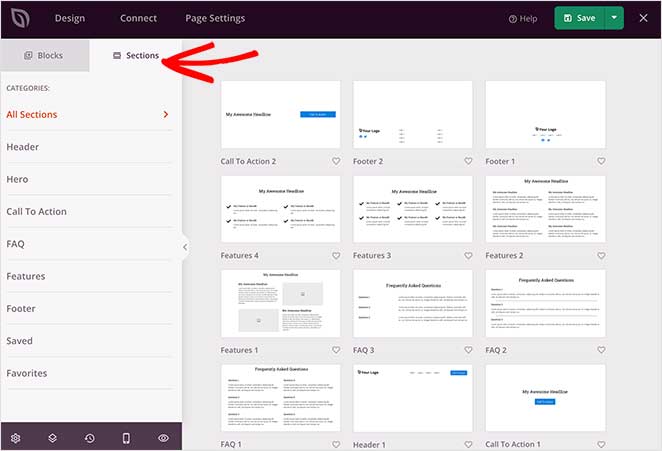This screenshot has width=662, height=451.
Task: Open the Save dropdown arrow
Action: pyautogui.click(x=615, y=18)
